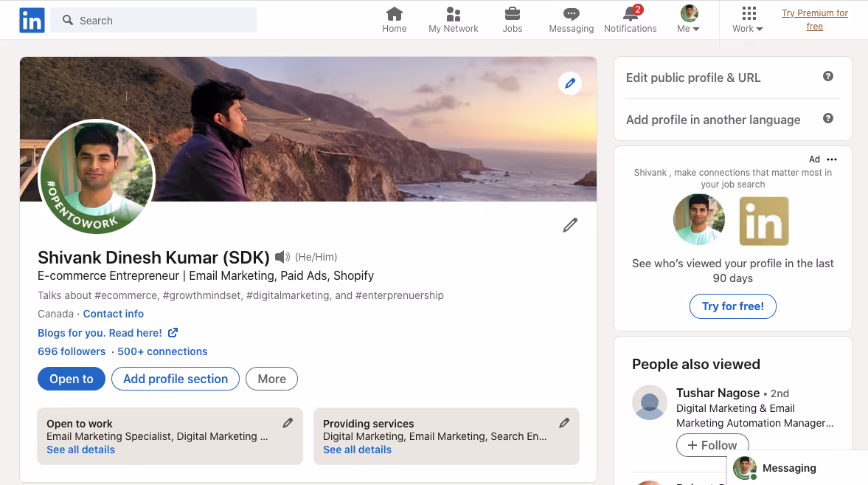Click Add profile section button
Image resolution: width=868 pixels, height=485 pixels.
176,379
